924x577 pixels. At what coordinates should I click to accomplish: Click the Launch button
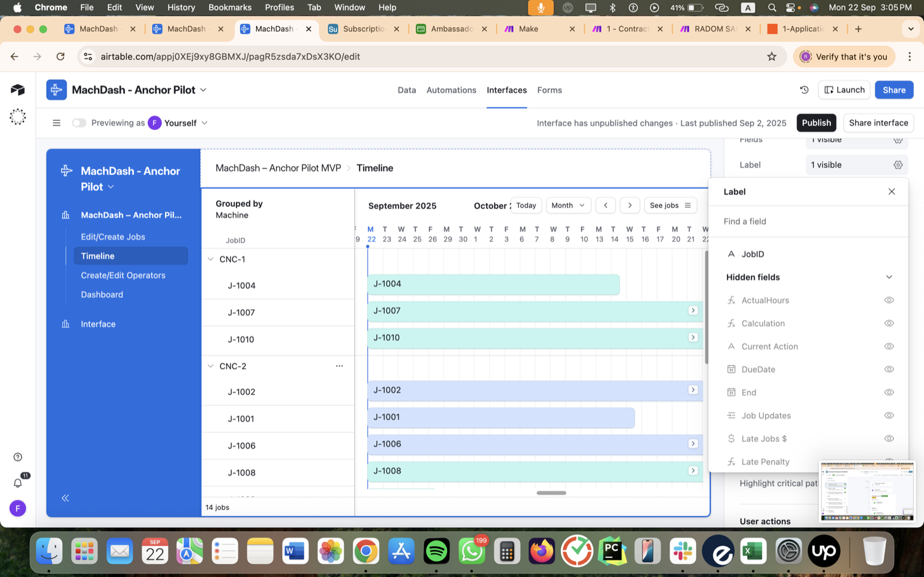[844, 90]
